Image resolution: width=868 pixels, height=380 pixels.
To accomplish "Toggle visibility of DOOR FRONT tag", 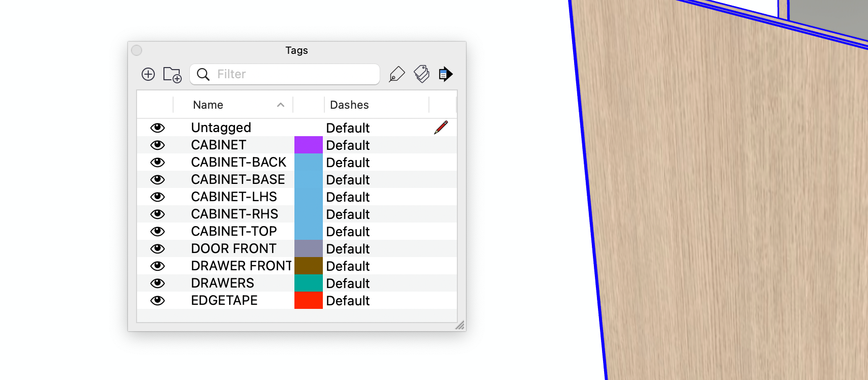I will pos(157,248).
